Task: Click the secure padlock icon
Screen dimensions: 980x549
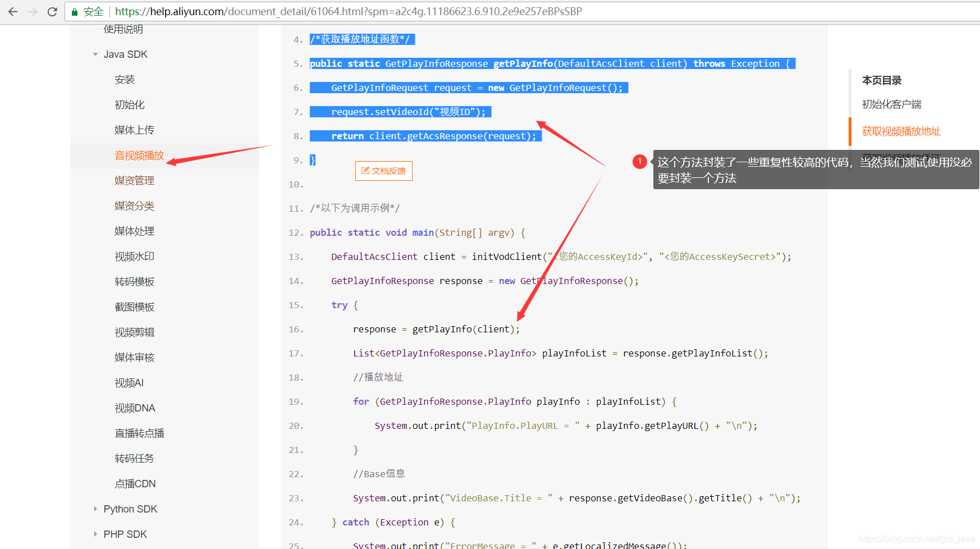Action: coord(74,12)
